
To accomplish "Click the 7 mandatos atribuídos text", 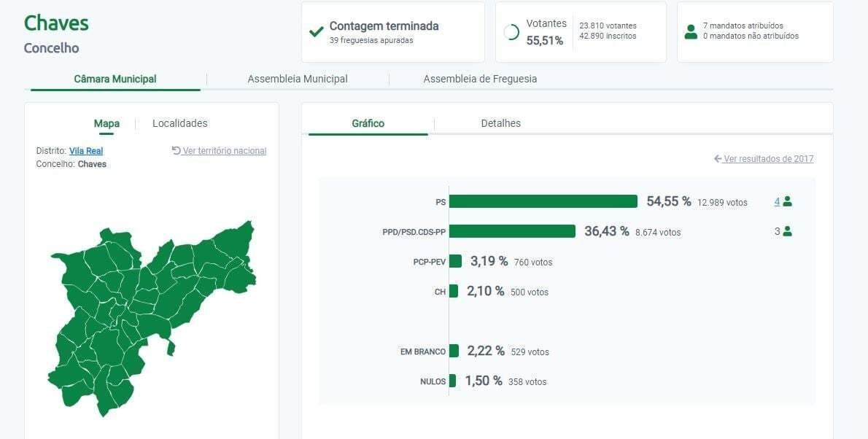I will pos(743,26).
